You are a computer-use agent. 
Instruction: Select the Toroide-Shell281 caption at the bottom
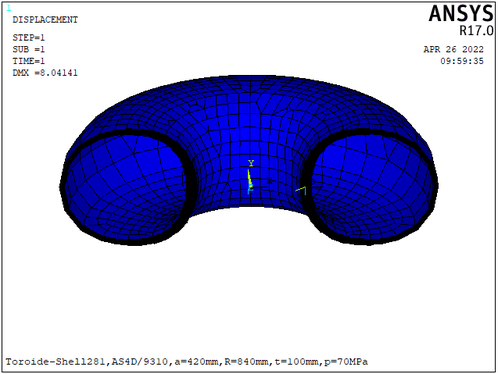coord(187,362)
